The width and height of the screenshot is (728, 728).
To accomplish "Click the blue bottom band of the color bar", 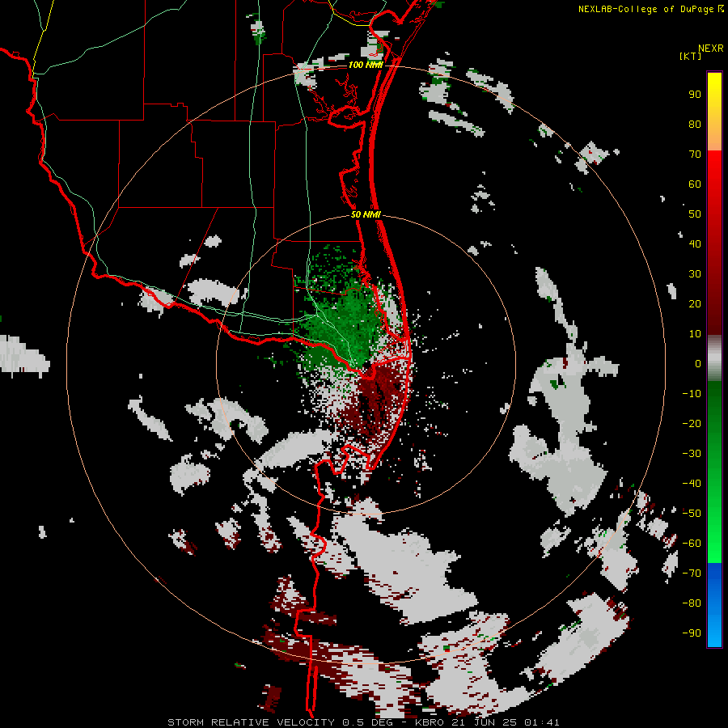I will tap(714, 605).
